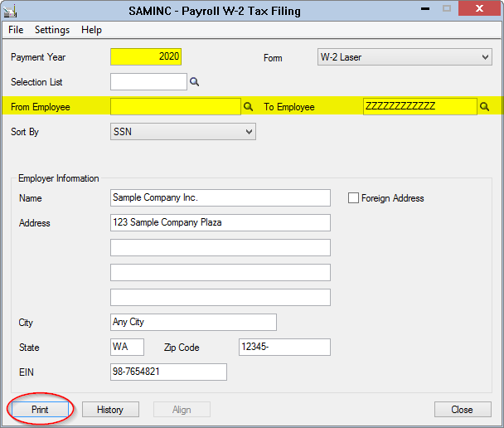Click the History button
The image size is (504, 428).
pos(110,410)
